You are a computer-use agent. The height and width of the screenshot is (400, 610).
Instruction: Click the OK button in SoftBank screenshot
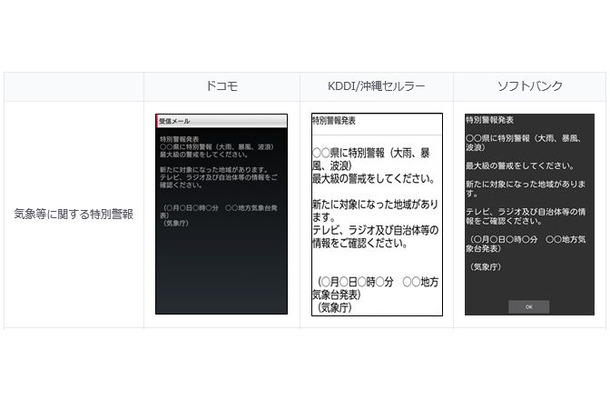pyautogui.click(x=529, y=307)
